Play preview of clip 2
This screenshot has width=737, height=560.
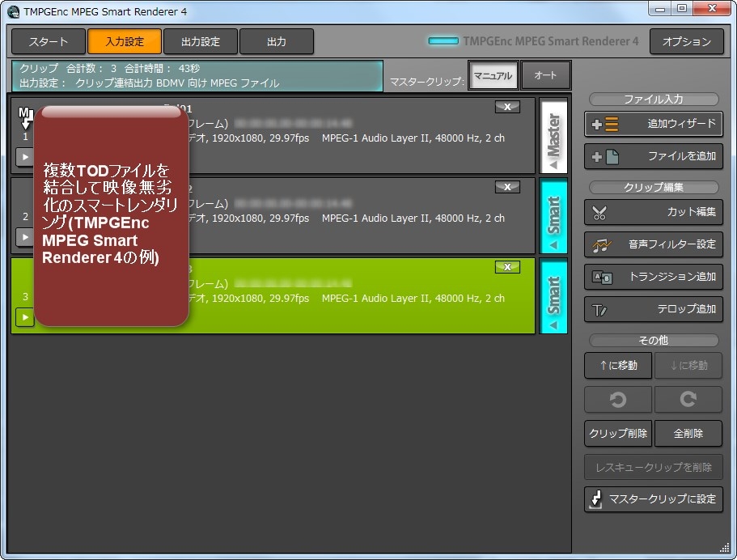point(25,237)
